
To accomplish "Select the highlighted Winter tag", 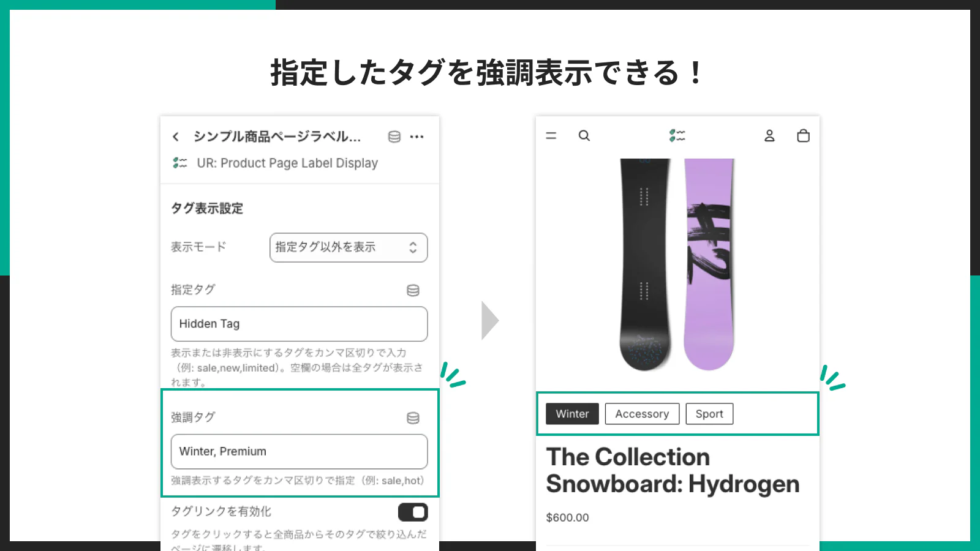I will pos(571,413).
